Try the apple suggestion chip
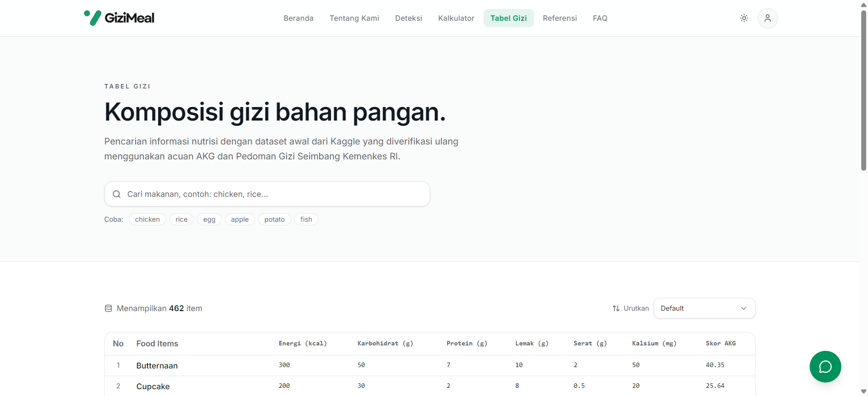The height and width of the screenshot is (396, 868). point(240,219)
